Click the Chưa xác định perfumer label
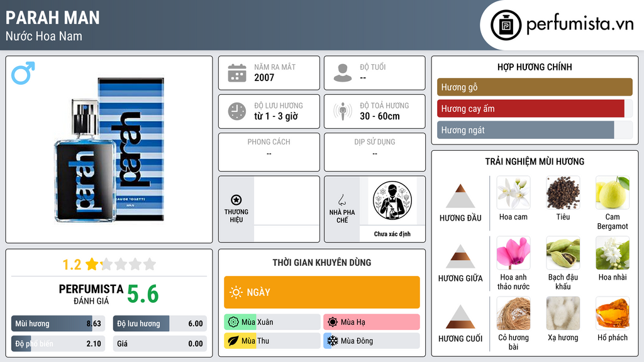This screenshot has height=362, width=644. (392, 234)
